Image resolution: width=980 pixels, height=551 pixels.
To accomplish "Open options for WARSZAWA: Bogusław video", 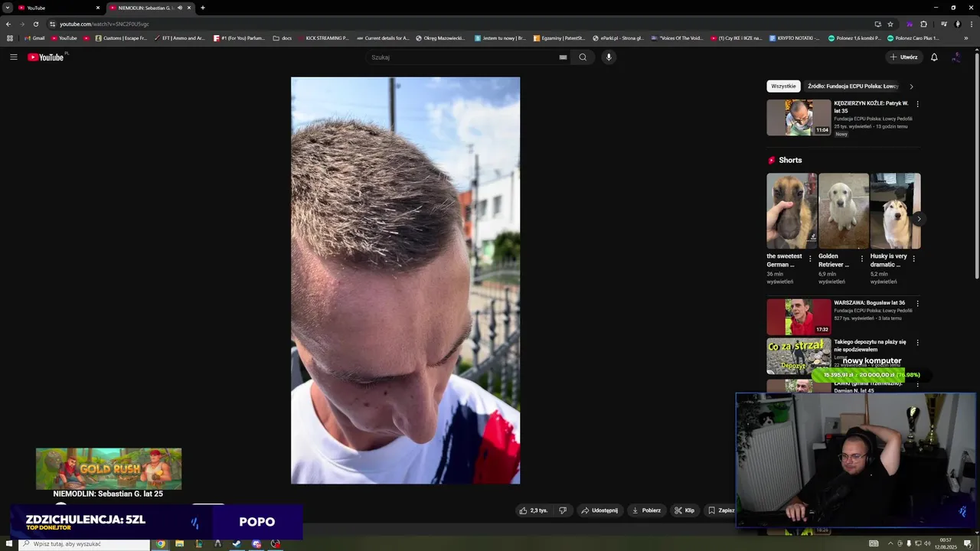I will 917,304.
